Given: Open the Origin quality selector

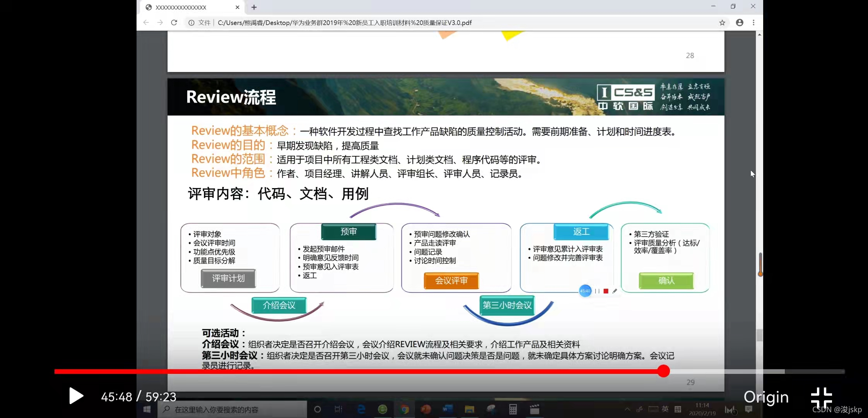Looking at the screenshot, I should coord(766,397).
